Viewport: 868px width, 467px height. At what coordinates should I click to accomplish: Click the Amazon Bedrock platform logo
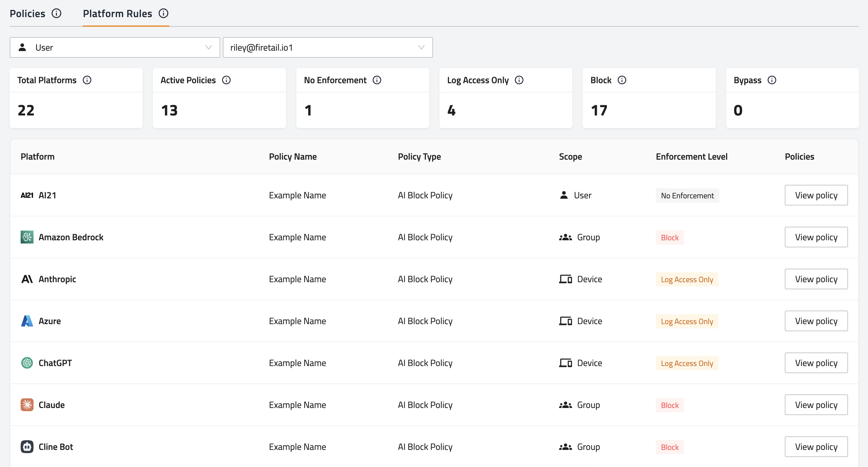[27, 237]
